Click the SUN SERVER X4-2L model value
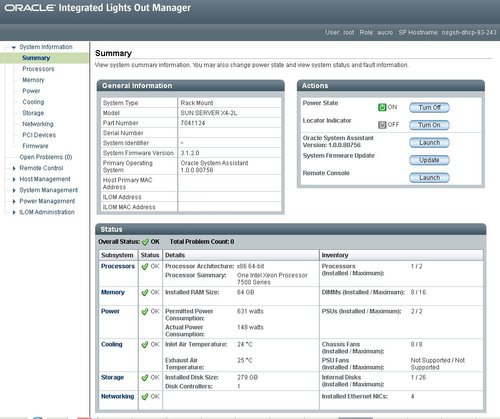The image size is (500, 419). pos(209,113)
